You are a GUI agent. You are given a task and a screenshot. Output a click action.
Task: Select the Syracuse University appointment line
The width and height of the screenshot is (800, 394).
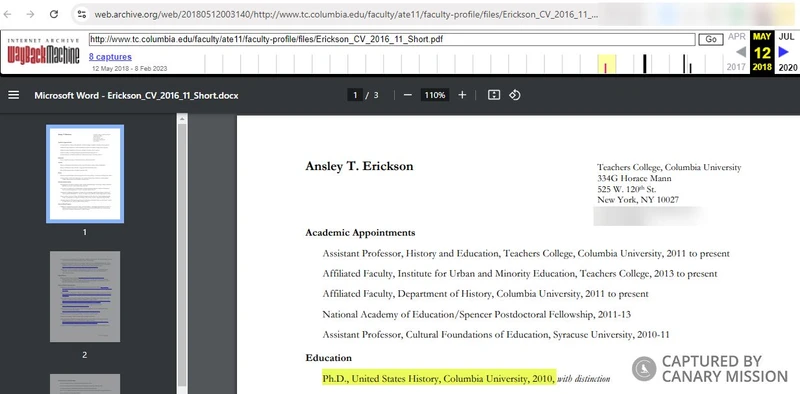point(496,335)
